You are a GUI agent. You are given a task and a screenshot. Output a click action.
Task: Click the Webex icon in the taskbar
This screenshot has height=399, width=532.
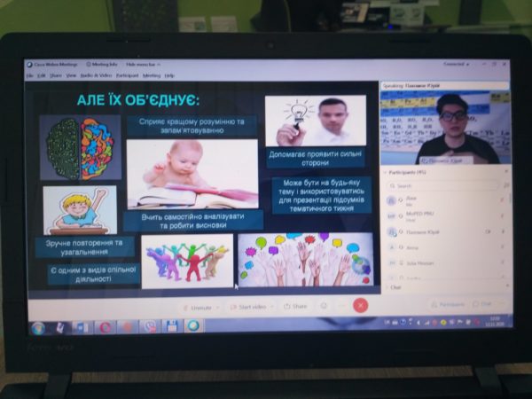click(192, 326)
